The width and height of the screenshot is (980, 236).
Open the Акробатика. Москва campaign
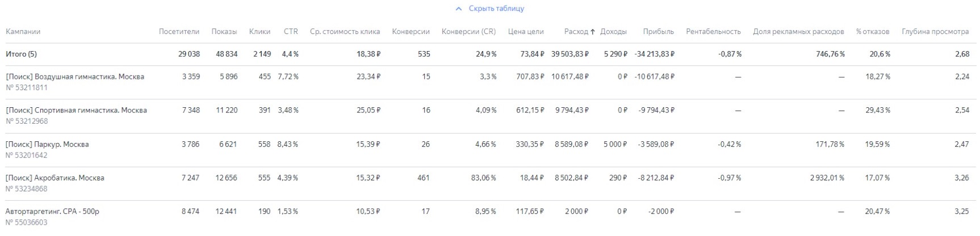click(x=55, y=178)
